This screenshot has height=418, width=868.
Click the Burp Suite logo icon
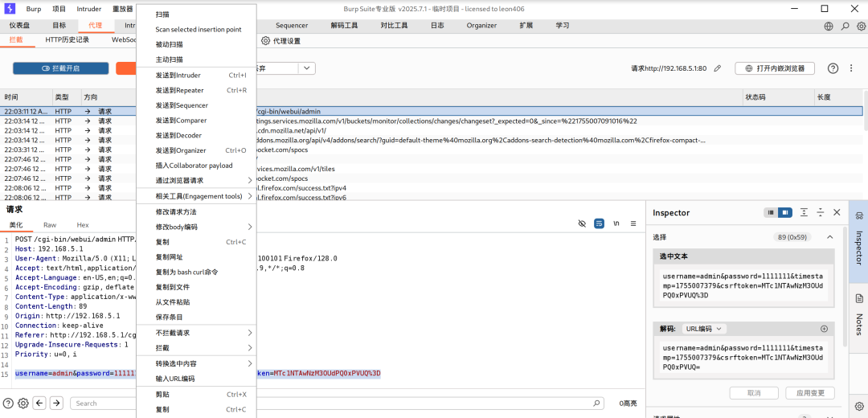10,9
